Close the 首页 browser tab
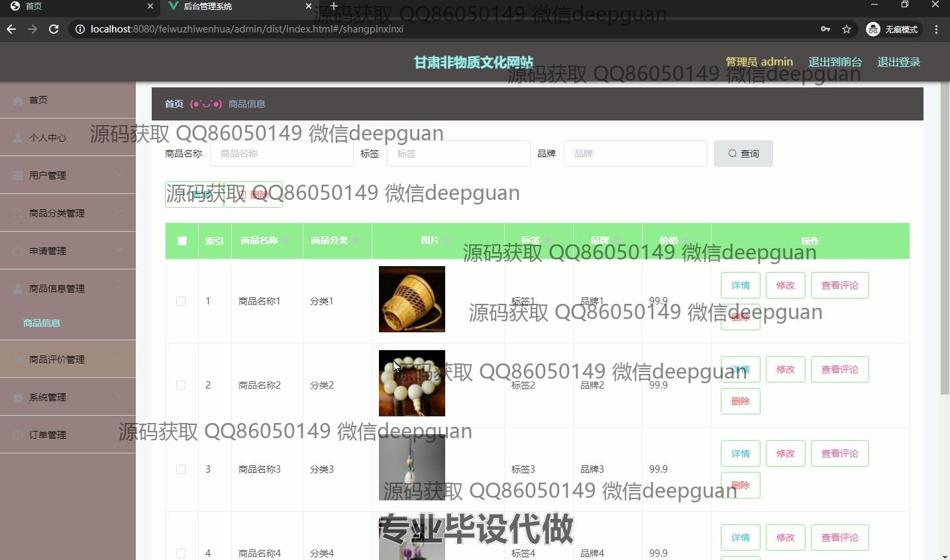 (x=150, y=6)
